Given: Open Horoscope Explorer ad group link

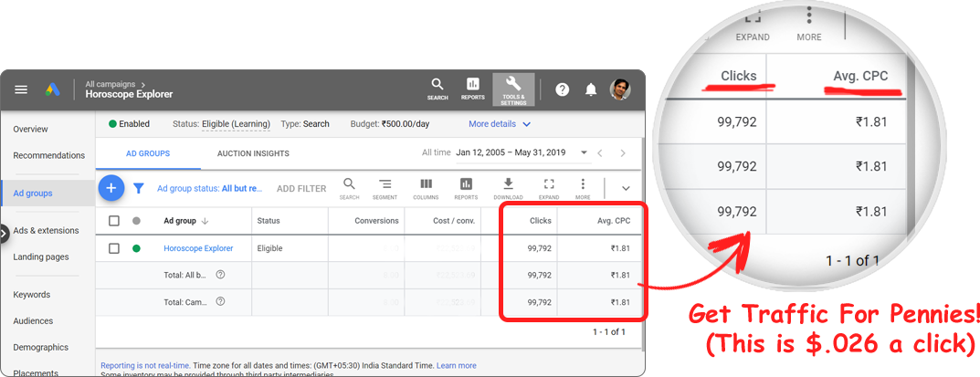Looking at the screenshot, I should pos(198,248).
